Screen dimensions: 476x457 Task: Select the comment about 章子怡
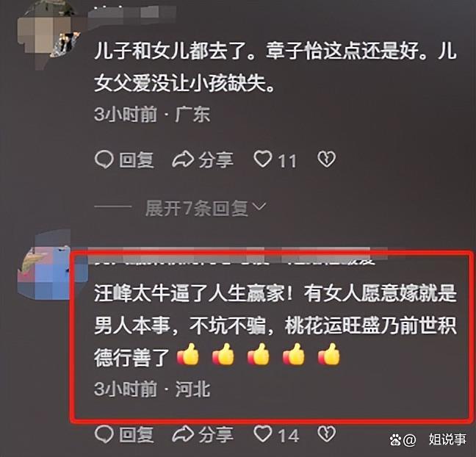pyautogui.click(x=275, y=67)
